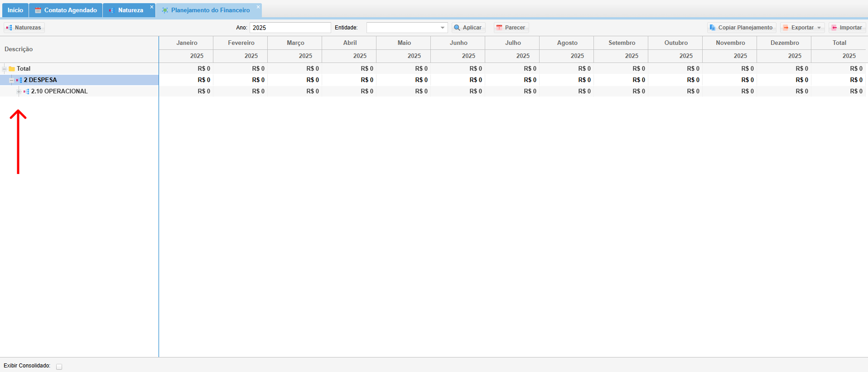Click the icon beside 2.10 OPERACIONAL
The width and height of the screenshot is (868, 372).
pos(26,92)
